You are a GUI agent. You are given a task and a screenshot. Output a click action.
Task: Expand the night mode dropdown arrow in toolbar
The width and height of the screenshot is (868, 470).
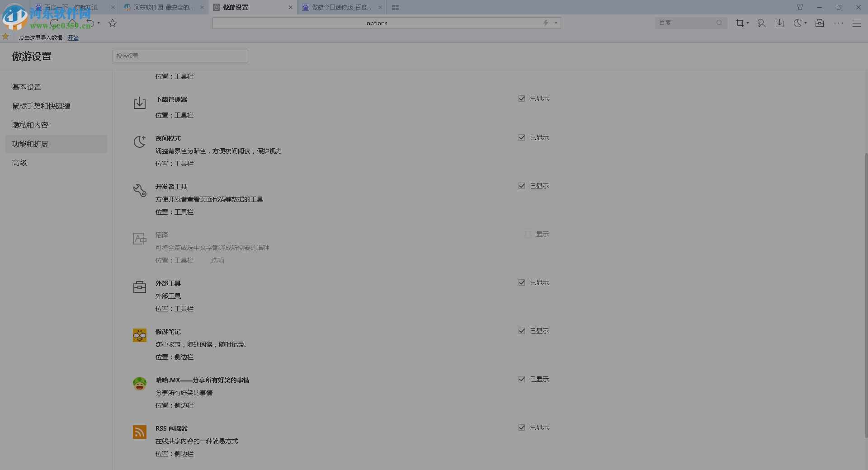coord(806,23)
